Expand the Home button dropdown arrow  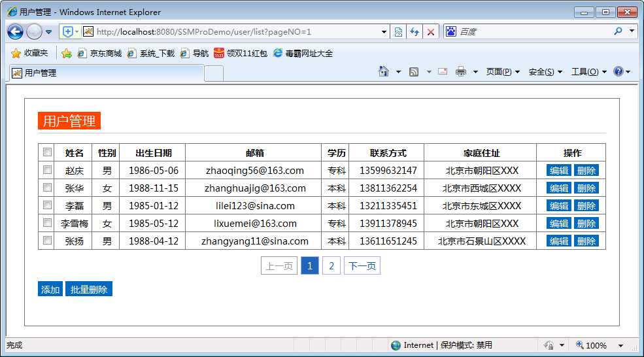398,72
